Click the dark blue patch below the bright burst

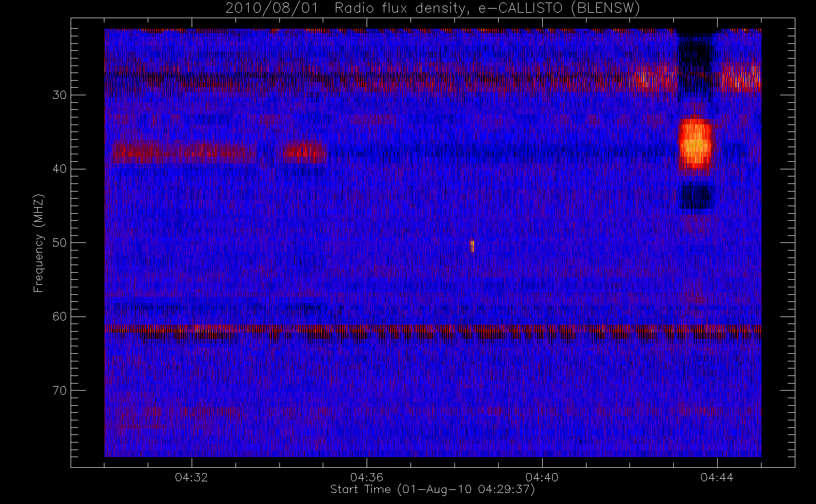[697, 196]
